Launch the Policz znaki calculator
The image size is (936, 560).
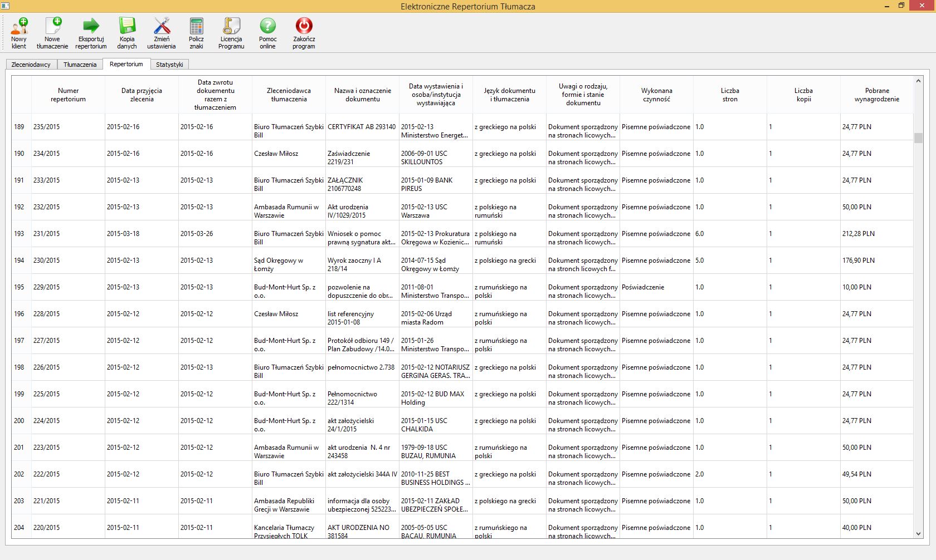(x=196, y=33)
